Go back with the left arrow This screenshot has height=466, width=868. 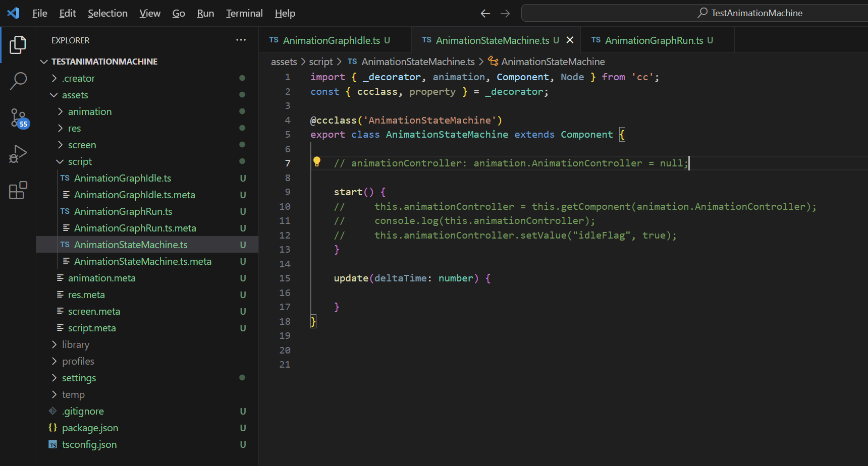(x=485, y=14)
